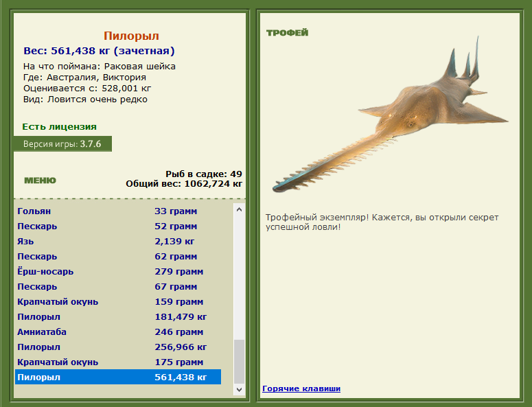Click the Вес: 561,438 кг (зачетная) text

click(99, 51)
